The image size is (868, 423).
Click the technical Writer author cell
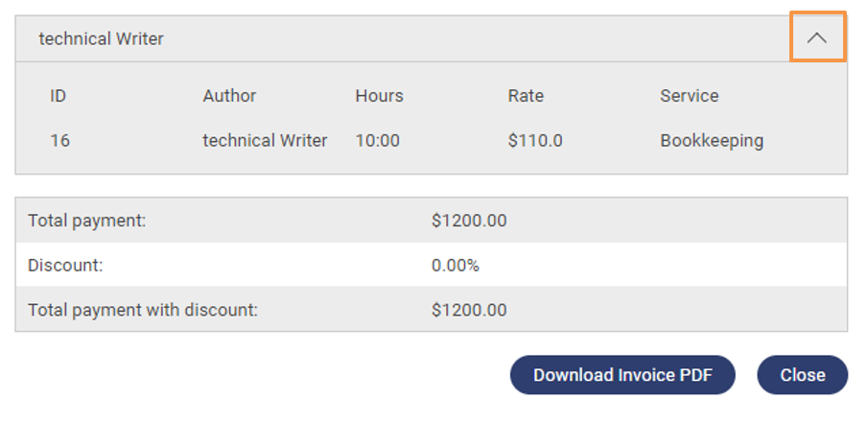[265, 141]
